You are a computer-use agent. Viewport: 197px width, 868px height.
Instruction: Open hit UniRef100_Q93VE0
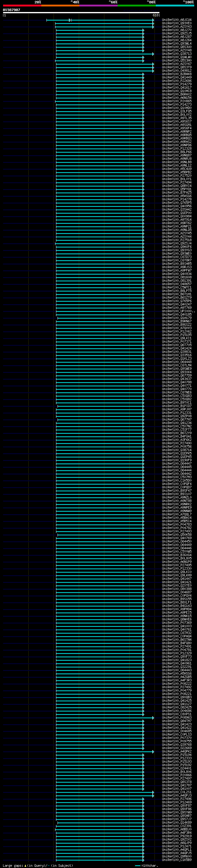click(x=177, y=23)
